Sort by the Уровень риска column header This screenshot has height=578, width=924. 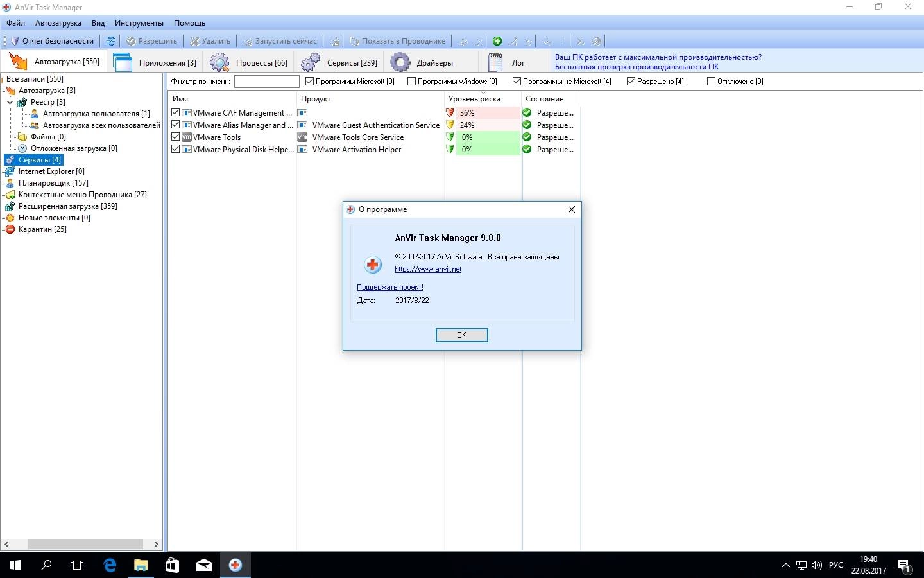(x=483, y=99)
